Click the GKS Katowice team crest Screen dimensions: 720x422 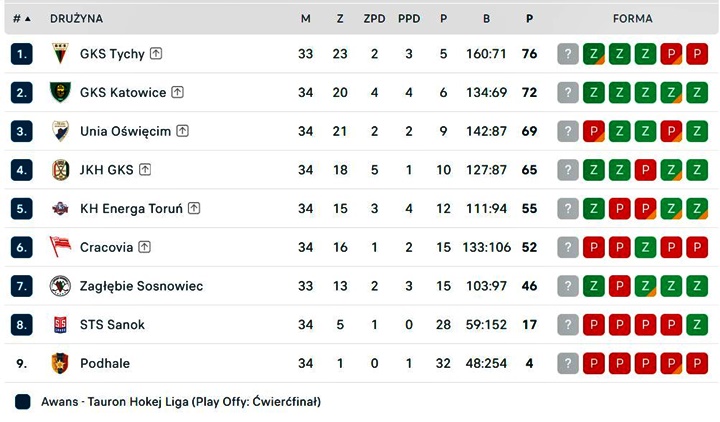coord(60,93)
